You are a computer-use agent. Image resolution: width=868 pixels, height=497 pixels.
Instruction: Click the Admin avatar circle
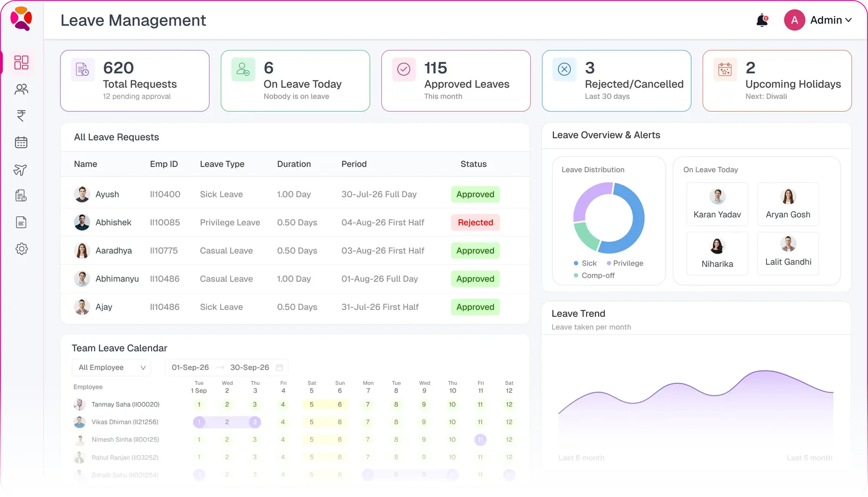(x=794, y=20)
